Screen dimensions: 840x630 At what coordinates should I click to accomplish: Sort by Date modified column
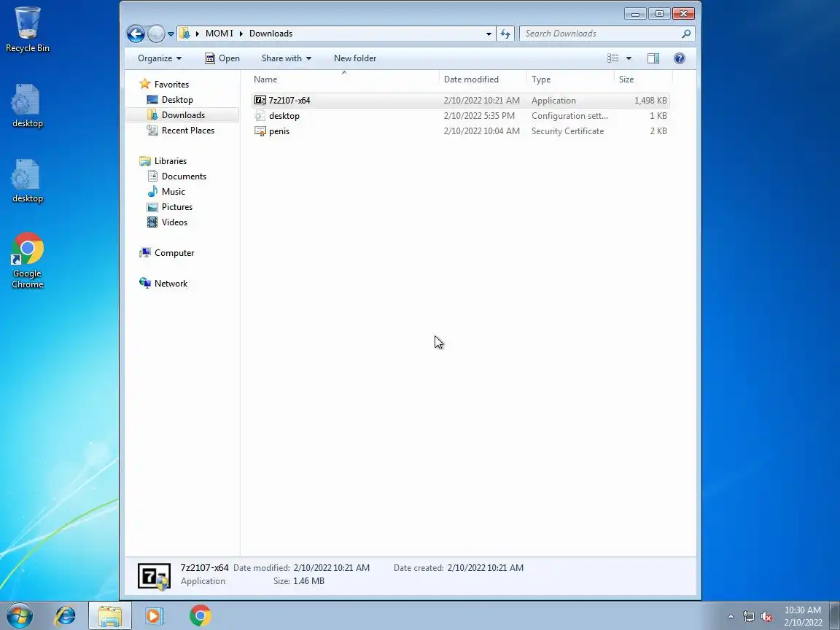coord(483,79)
